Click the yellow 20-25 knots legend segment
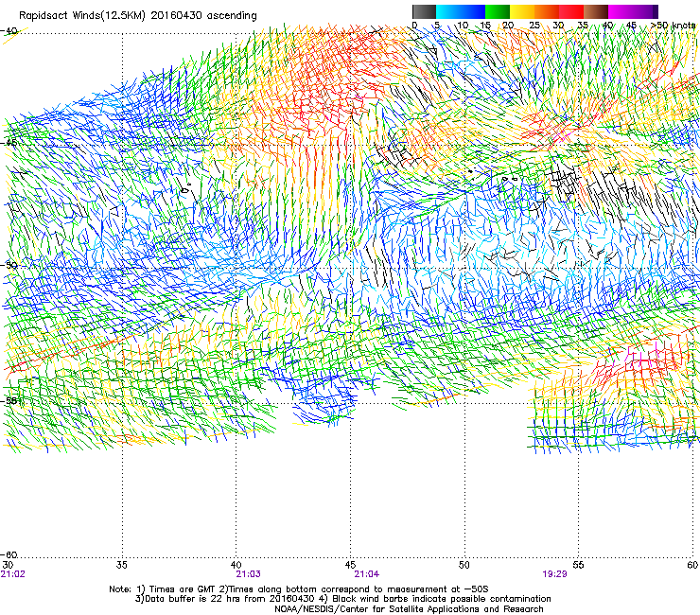The image size is (700, 615). coord(522,11)
